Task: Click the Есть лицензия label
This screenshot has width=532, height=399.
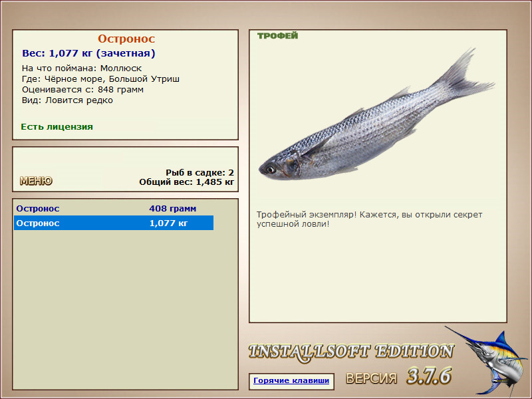Action: (x=57, y=127)
